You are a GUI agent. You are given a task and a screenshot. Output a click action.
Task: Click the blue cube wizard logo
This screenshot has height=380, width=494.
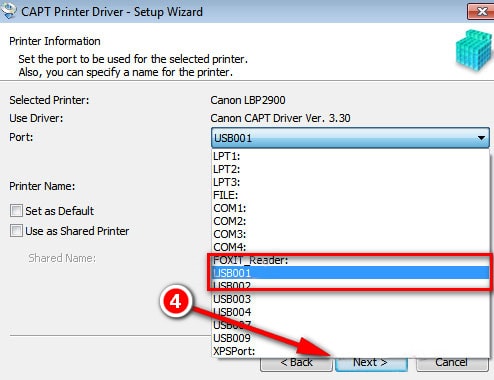coord(473,50)
